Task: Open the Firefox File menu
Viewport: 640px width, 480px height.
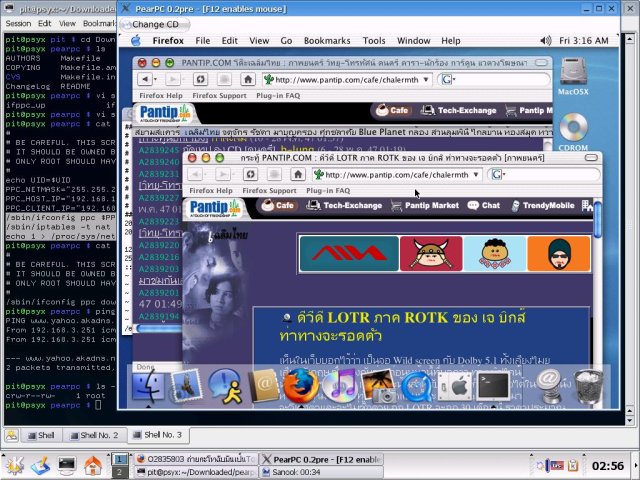Action: click(202, 40)
